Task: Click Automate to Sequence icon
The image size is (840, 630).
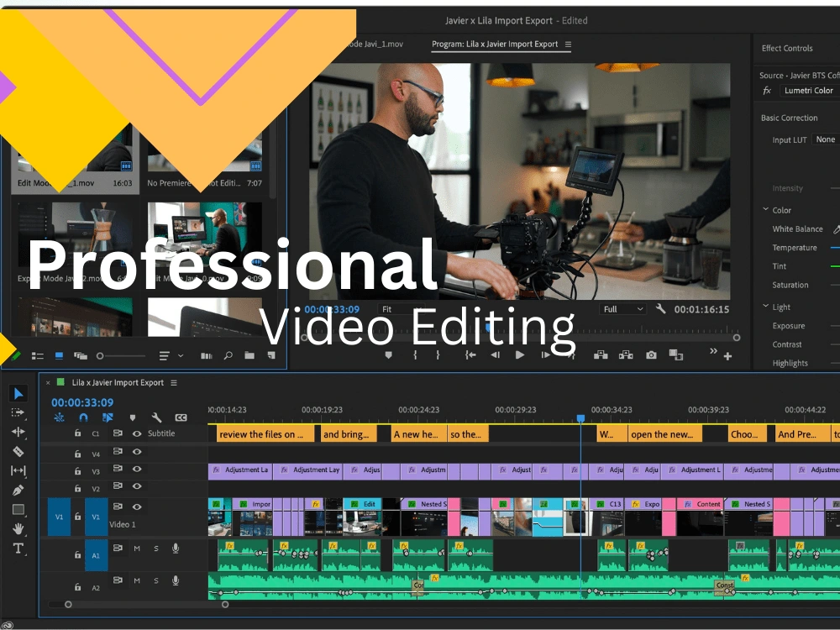Action: point(207,355)
